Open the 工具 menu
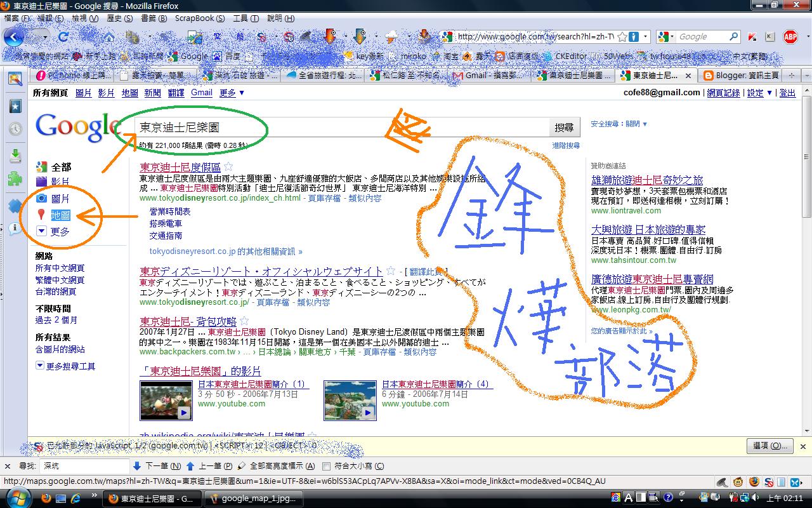812x508 pixels. pyautogui.click(x=246, y=18)
